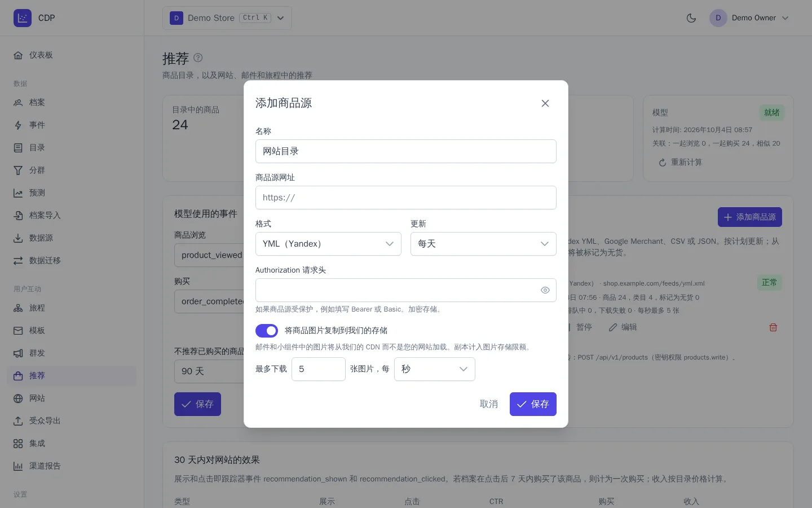
Task: Open 集成 in the sidebar
Action: [72, 444]
